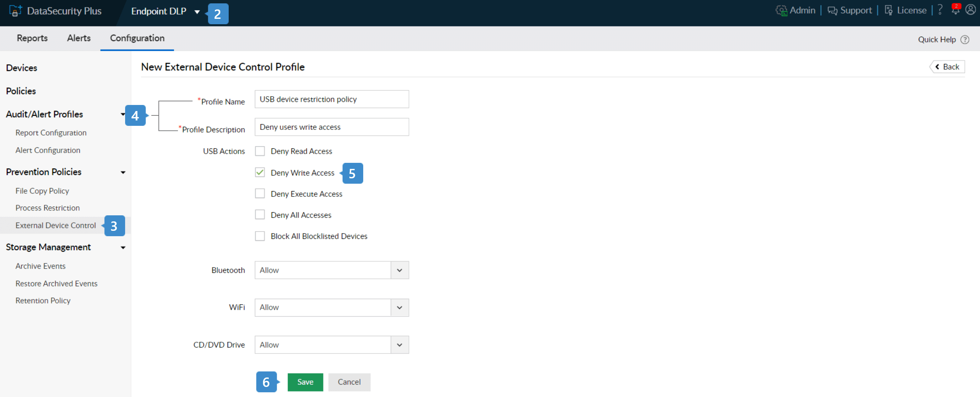980x397 pixels.
Task: Click the green Save button
Action: click(x=305, y=382)
